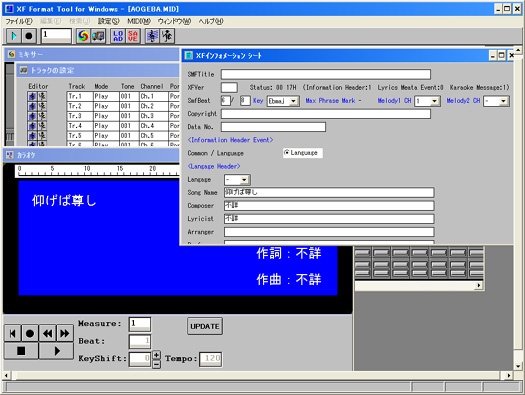
Task: Select the Tr.1 Mode cell 'Play'
Action: [x=106, y=96]
